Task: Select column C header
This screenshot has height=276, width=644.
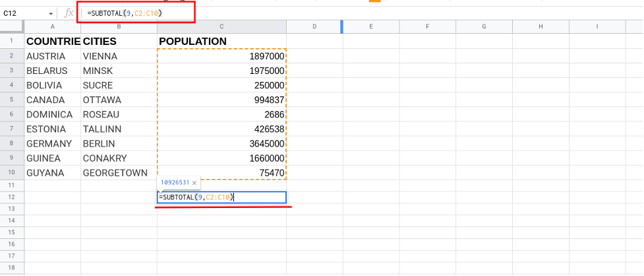Action: click(221, 26)
